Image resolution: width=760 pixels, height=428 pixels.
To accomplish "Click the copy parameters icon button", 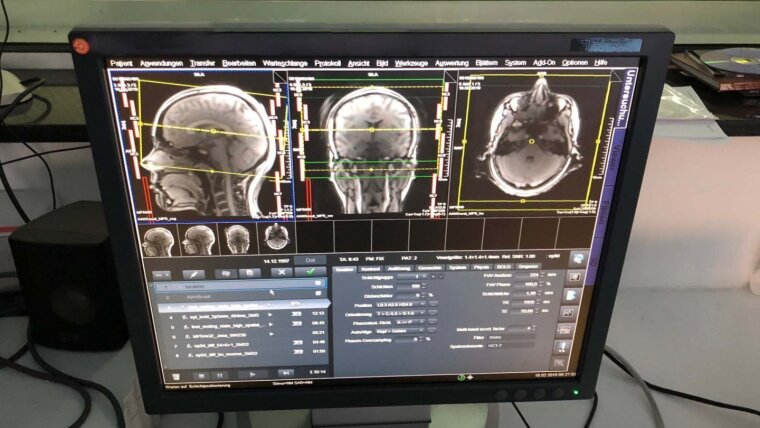I will (x=225, y=273).
